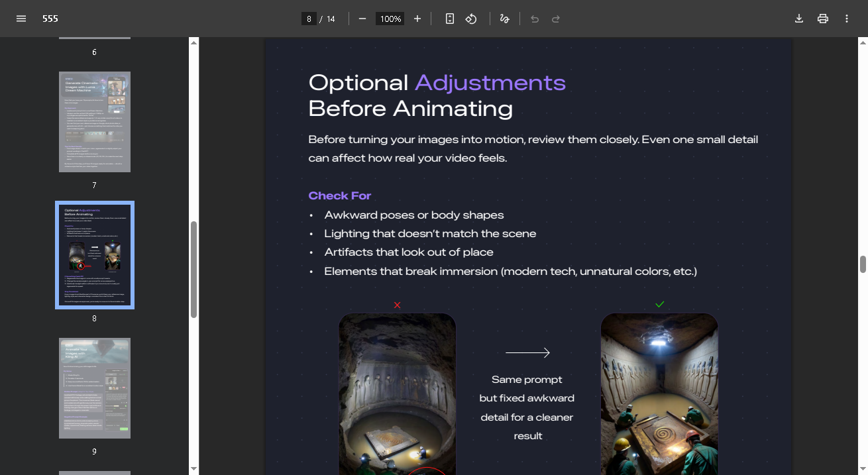Rotate the document counterclockwise
868x475 pixels.
point(471,19)
